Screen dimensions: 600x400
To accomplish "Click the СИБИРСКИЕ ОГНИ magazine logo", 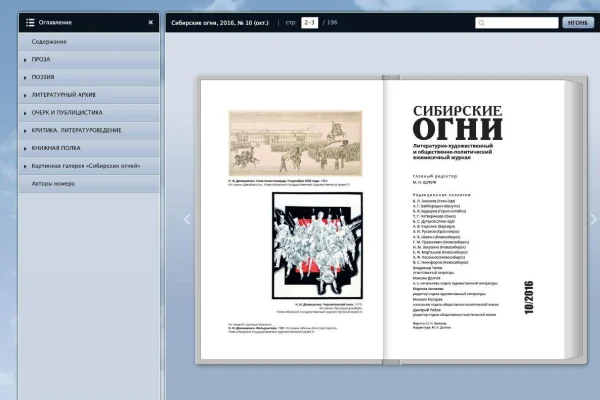I will click(457, 123).
